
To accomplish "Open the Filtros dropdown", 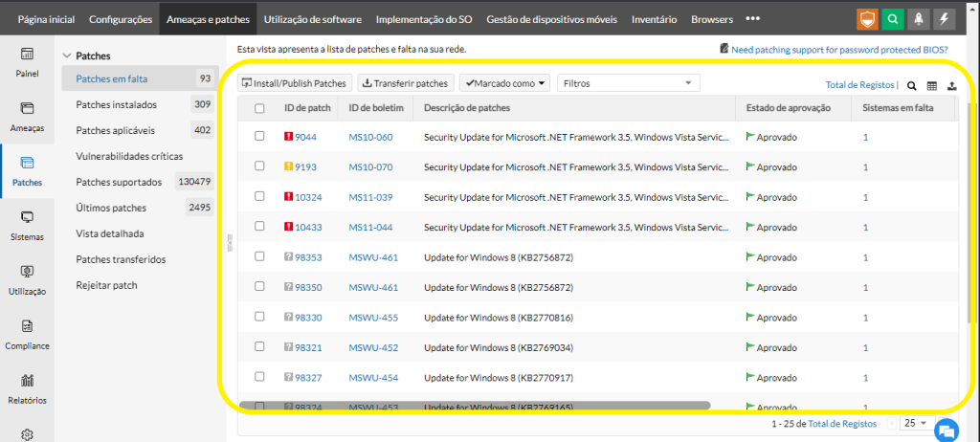I will click(x=628, y=83).
